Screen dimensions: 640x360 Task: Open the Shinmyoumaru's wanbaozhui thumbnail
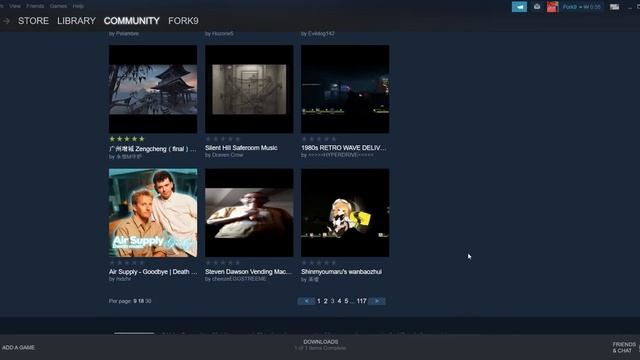[345, 213]
